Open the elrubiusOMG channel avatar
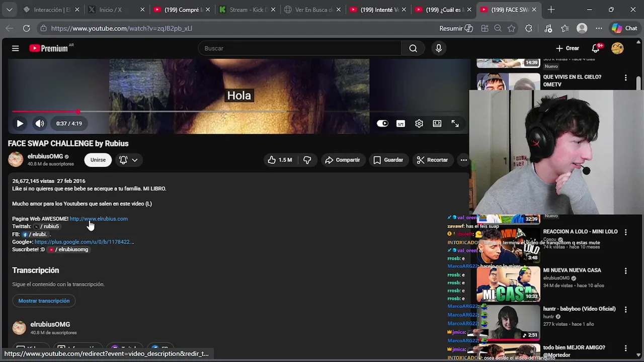644x362 pixels. click(16, 159)
